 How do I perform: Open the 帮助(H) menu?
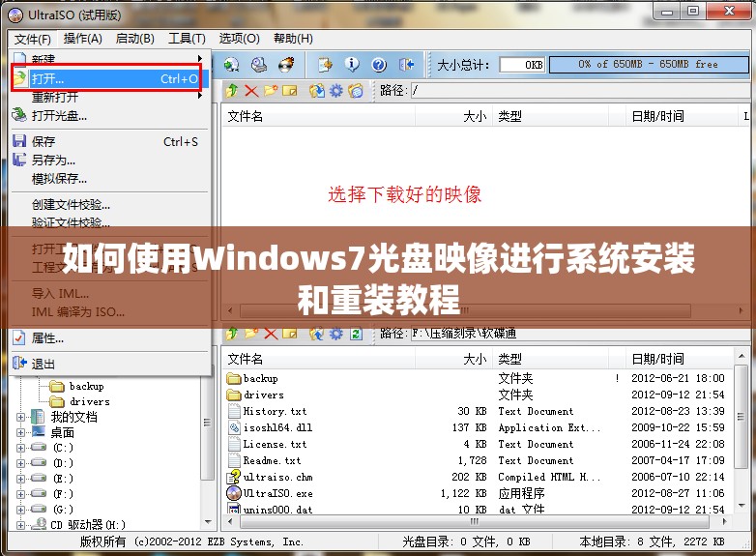point(293,39)
